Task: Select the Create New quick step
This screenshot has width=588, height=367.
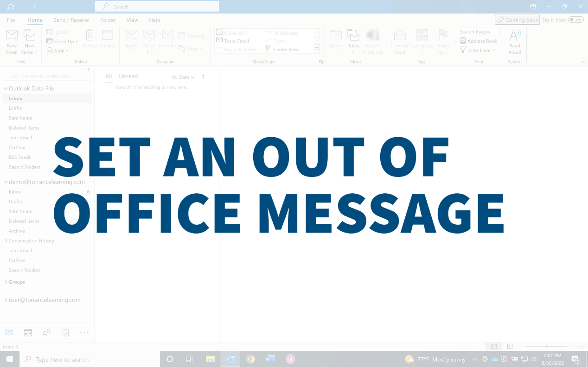Action: click(x=282, y=49)
